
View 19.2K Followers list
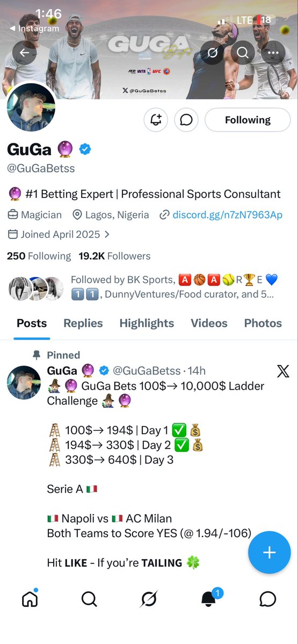[114, 256]
